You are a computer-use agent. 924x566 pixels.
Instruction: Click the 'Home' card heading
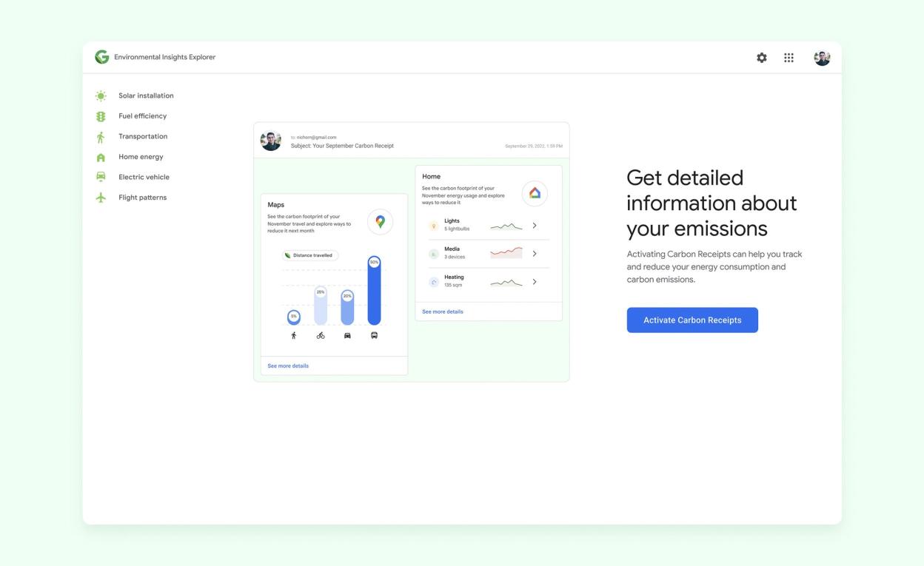pyautogui.click(x=432, y=177)
